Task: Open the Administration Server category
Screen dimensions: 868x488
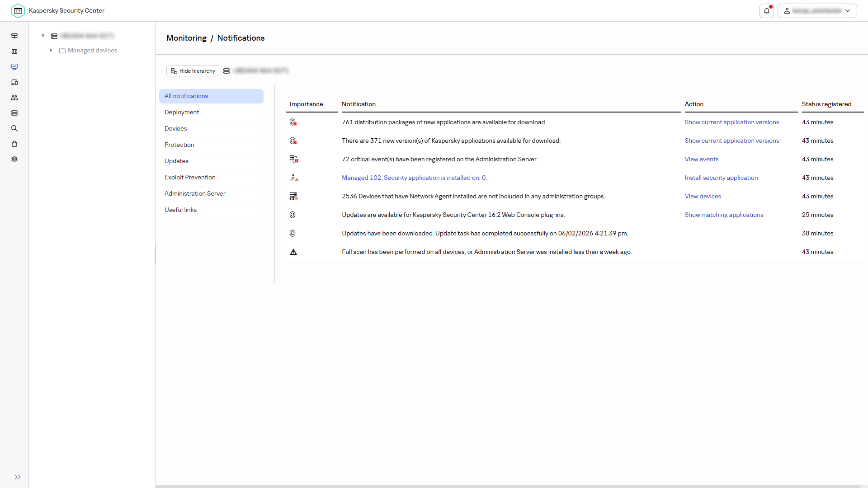Action: pos(211,193)
